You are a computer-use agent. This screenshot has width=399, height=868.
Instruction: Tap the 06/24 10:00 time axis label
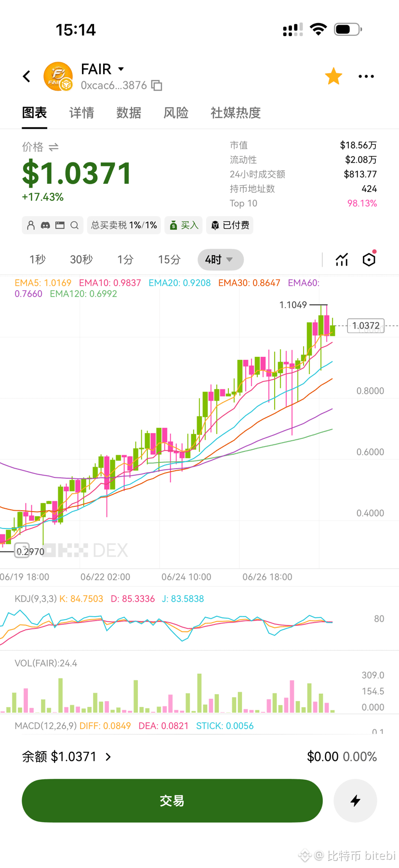186,577
